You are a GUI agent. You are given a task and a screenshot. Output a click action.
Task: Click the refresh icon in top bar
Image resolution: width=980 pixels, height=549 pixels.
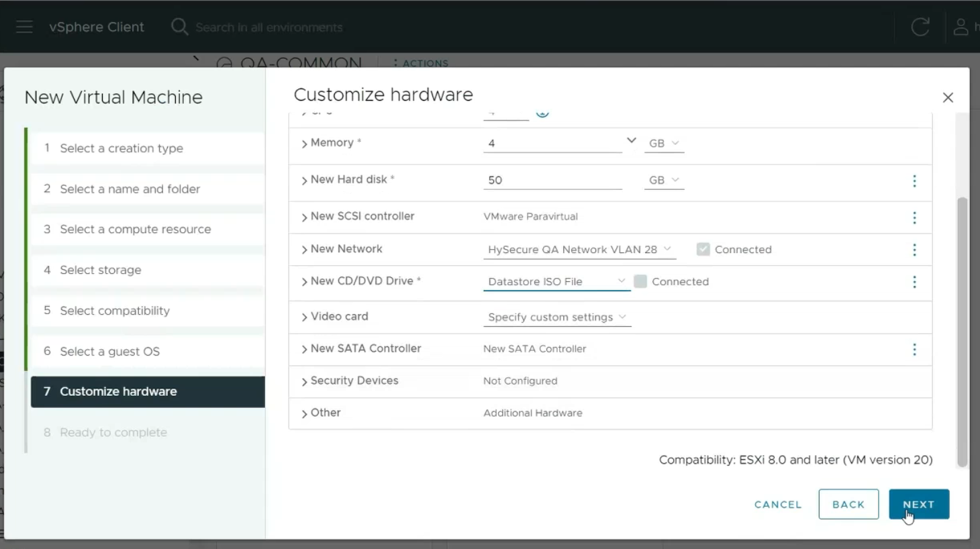tap(920, 27)
